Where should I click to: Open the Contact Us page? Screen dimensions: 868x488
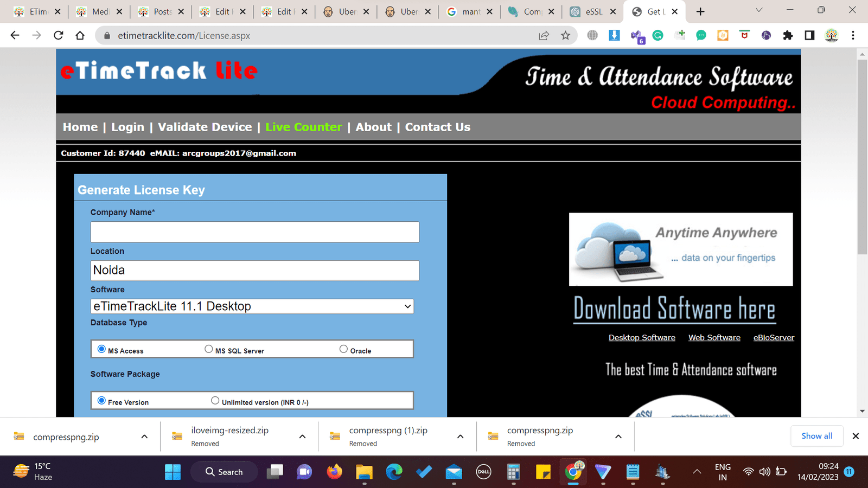pos(438,127)
